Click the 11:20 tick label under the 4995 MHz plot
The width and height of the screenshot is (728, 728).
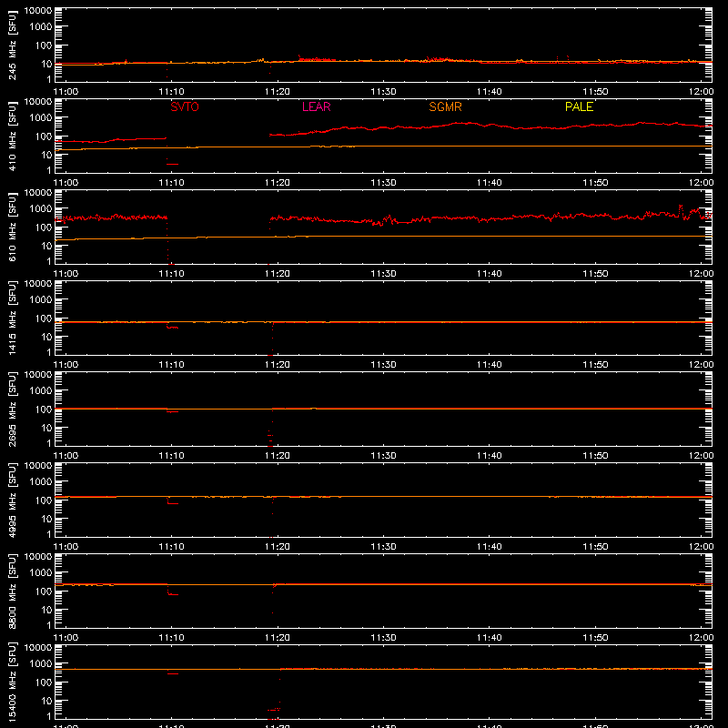278,547
